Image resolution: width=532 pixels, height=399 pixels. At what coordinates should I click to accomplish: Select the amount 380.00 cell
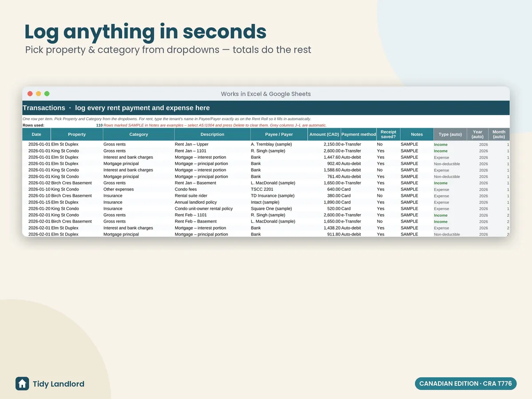click(x=324, y=196)
